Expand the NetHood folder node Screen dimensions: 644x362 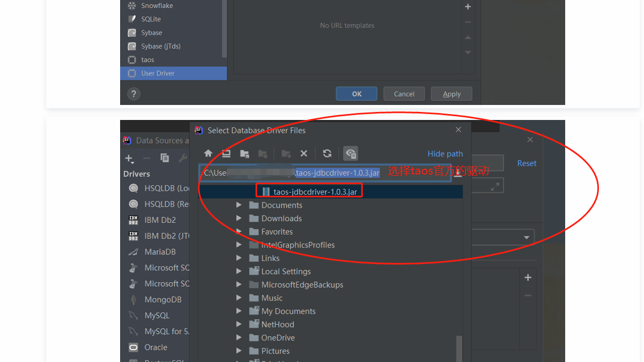point(239,325)
